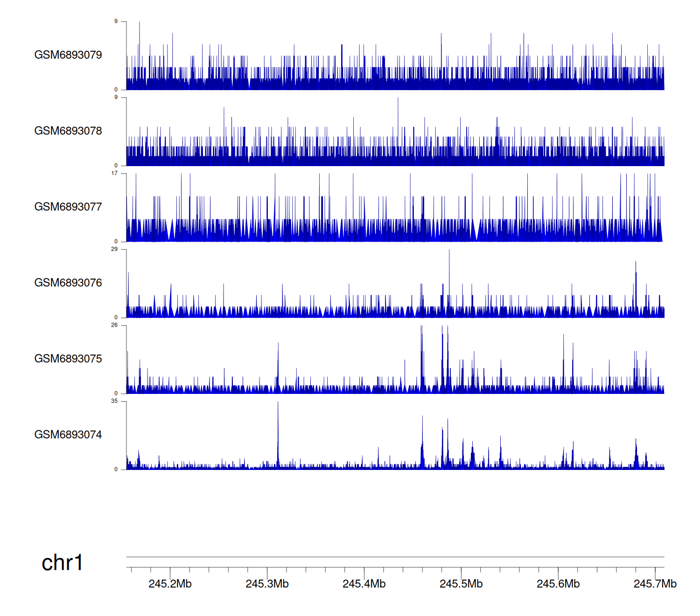The image size is (700, 616).
Task: Select the 245.5Mb position label
Action: click(x=461, y=584)
